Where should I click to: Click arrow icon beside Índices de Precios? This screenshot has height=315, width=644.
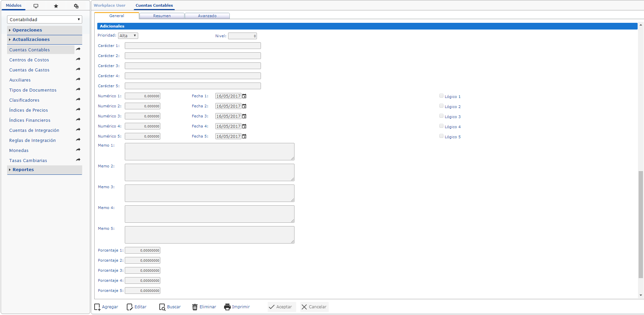pos(78,109)
